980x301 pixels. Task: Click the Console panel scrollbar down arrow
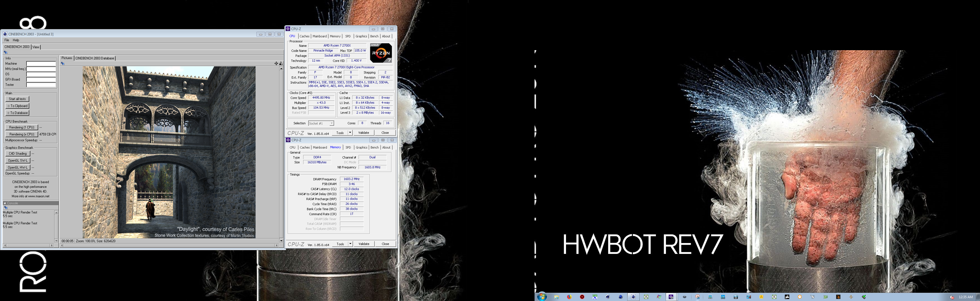pyautogui.click(x=56, y=241)
